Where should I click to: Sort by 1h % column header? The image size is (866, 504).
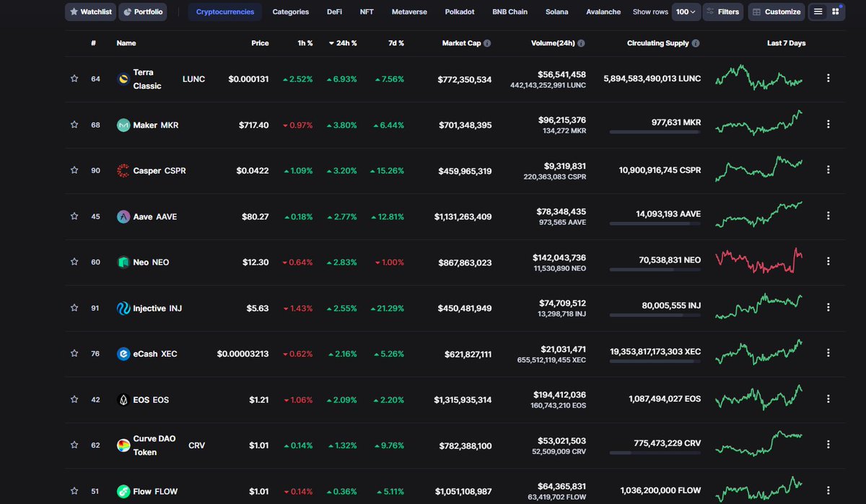(x=305, y=43)
